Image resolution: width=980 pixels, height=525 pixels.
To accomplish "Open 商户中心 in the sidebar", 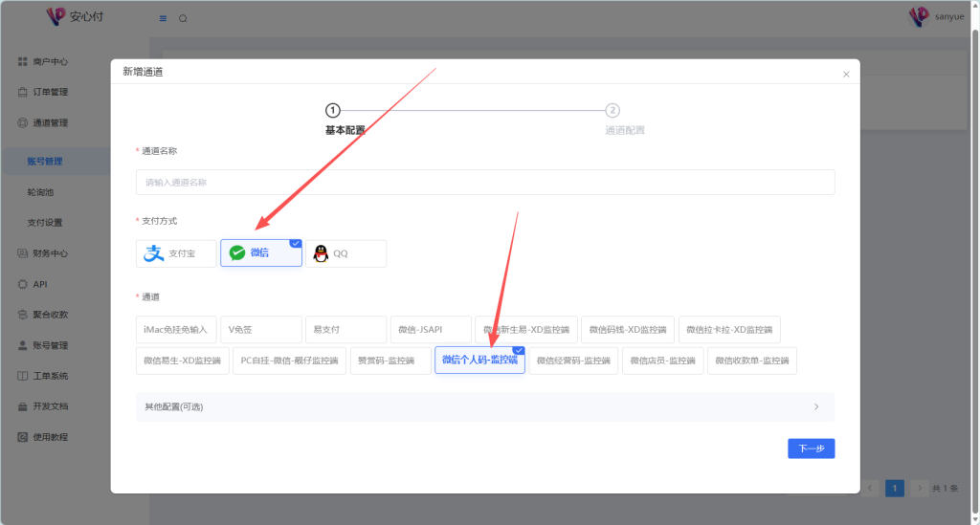I will (50, 62).
